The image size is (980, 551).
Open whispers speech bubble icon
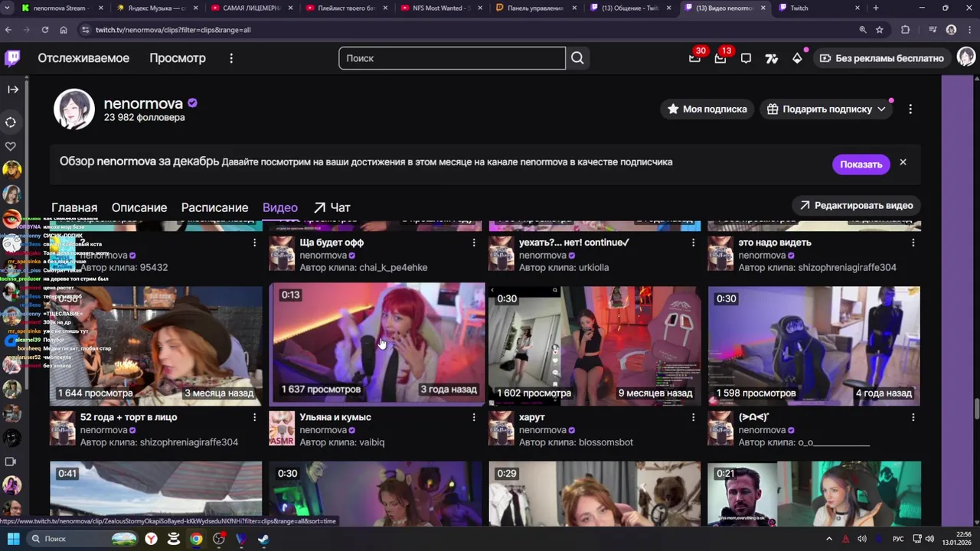tap(746, 58)
